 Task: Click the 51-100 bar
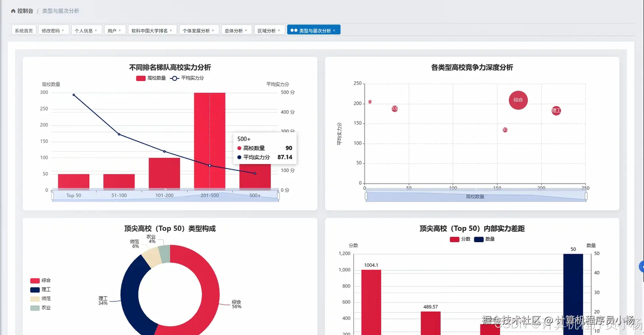[119, 182]
